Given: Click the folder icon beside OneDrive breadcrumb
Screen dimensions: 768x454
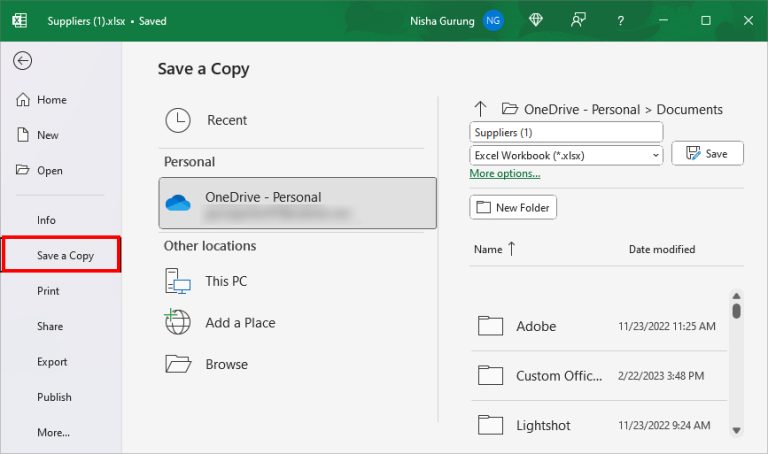Looking at the screenshot, I should [510, 109].
